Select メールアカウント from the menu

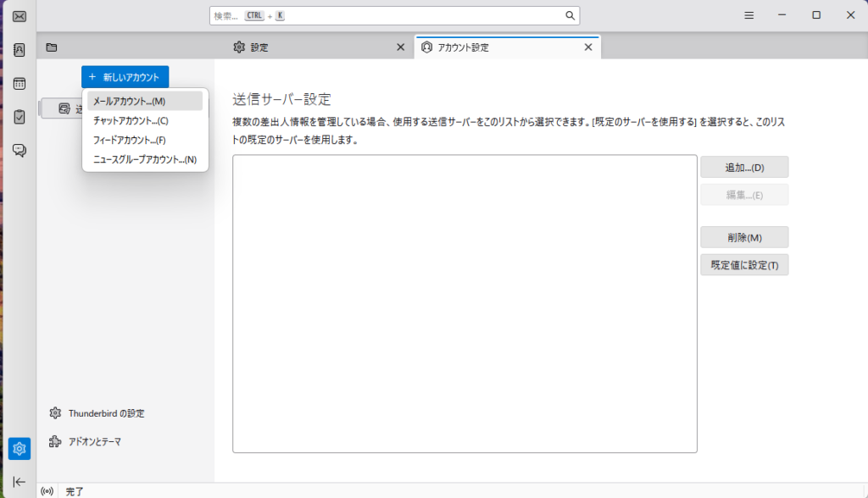point(129,102)
